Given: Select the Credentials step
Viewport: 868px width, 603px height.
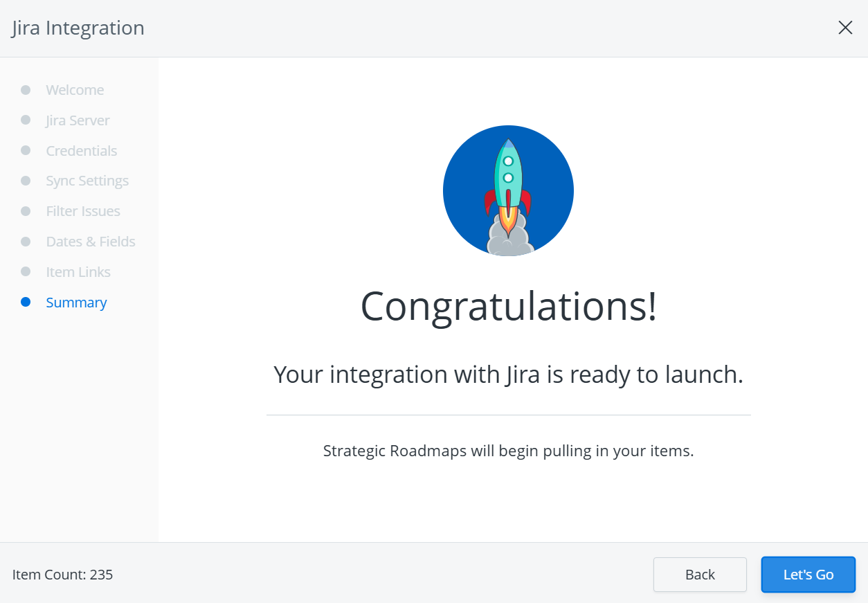Looking at the screenshot, I should point(81,150).
